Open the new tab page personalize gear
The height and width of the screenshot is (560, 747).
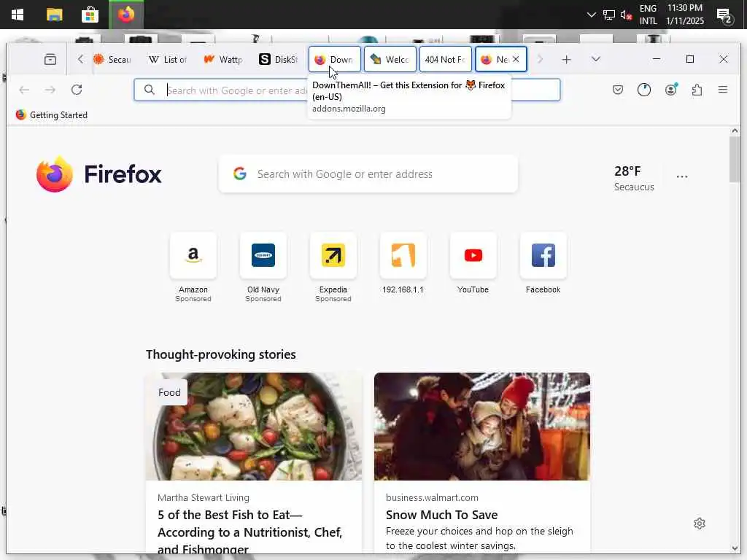pyautogui.click(x=700, y=524)
